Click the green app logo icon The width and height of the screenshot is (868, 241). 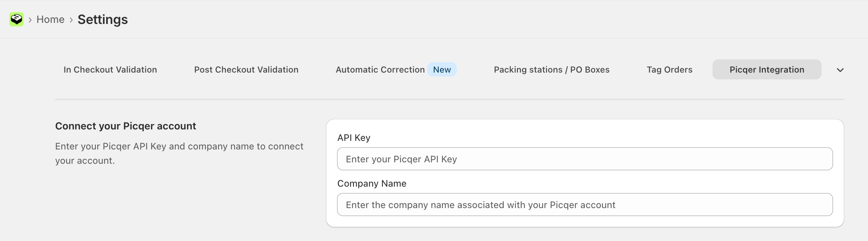click(x=16, y=19)
